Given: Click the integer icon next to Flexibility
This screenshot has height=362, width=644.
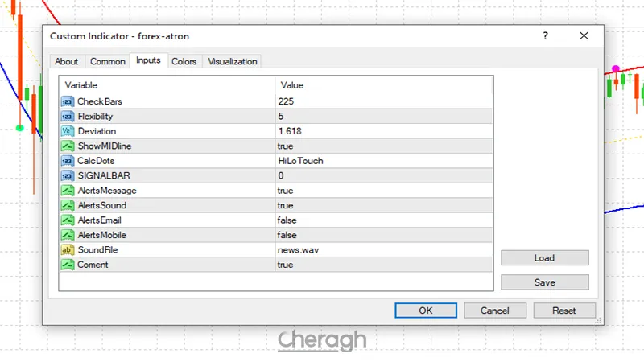Looking at the screenshot, I should tap(68, 117).
